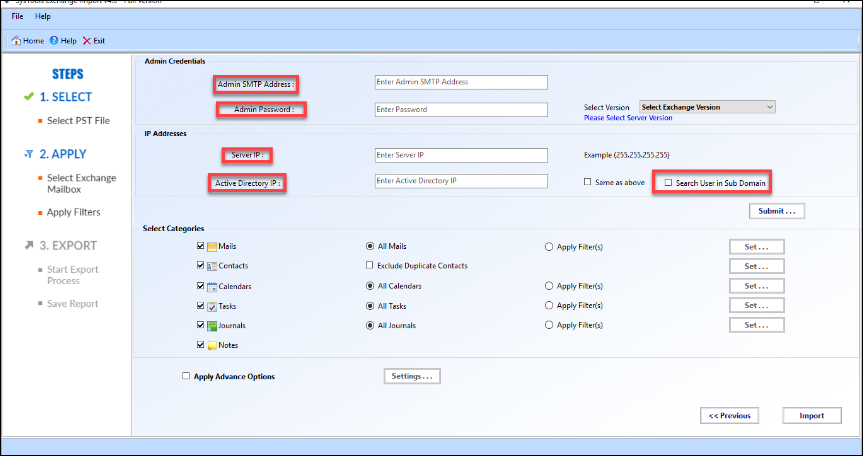Click the Admin Password field
This screenshot has width=863, height=456.
pyautogui.click(x=461, y=109)
